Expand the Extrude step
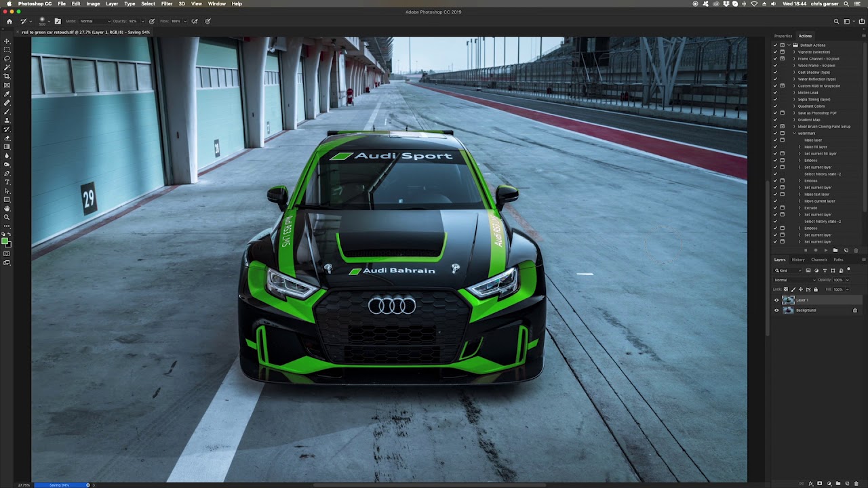Viewport: 868px width, 488px height. tap(800, 208)
